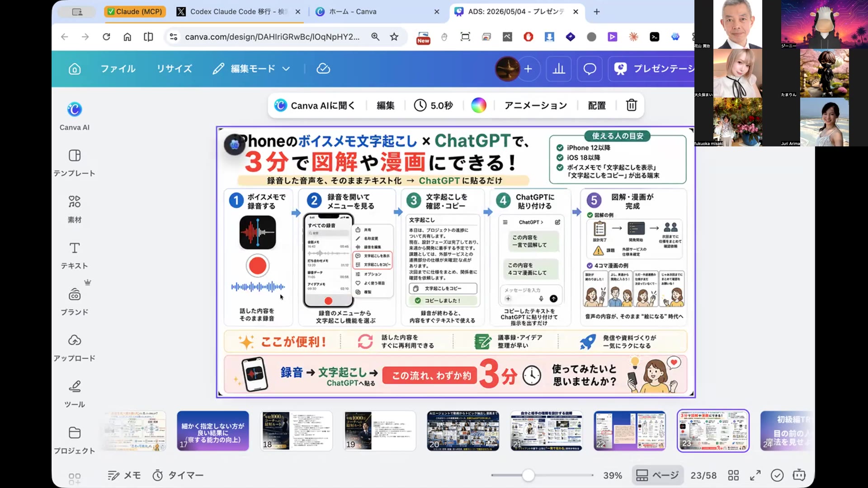The image size is (868, 488).
Task: Click the 39% zoom value
Action: [613, 475]
